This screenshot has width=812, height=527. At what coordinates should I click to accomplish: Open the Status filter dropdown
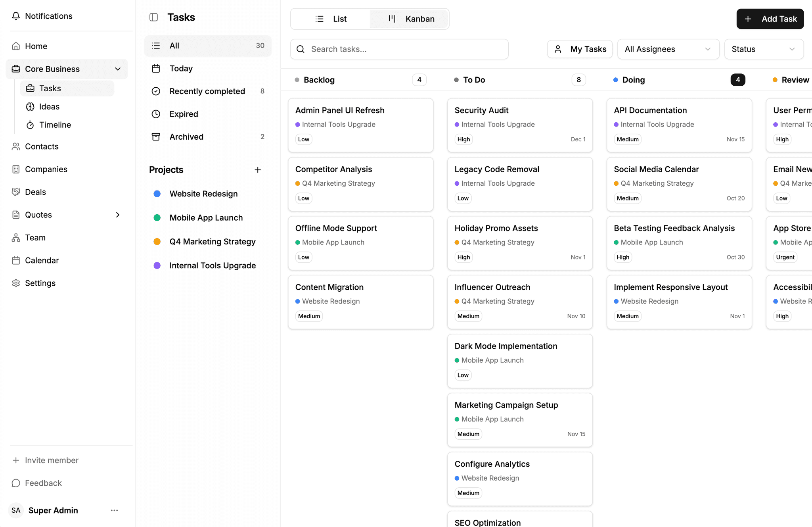click(763, 49)
